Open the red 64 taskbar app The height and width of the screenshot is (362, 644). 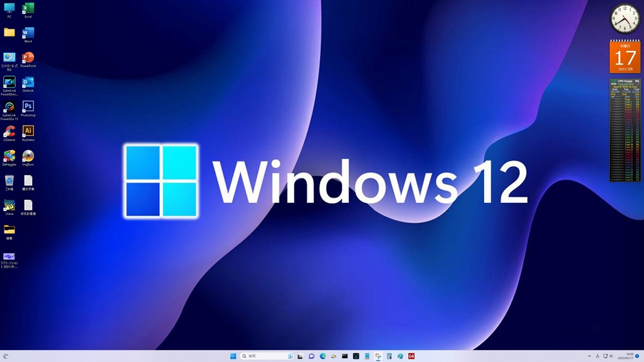411,356
